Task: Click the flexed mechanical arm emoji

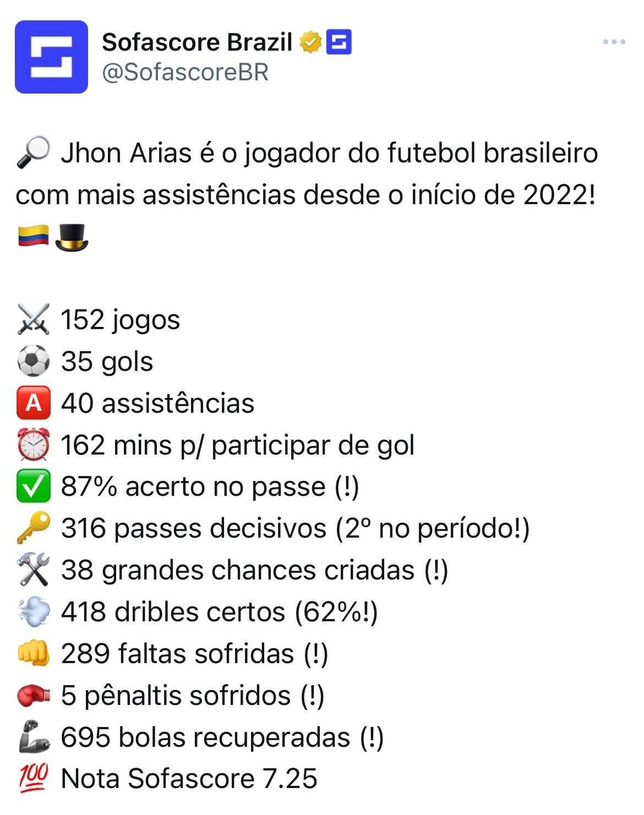Action: point(34,737)
